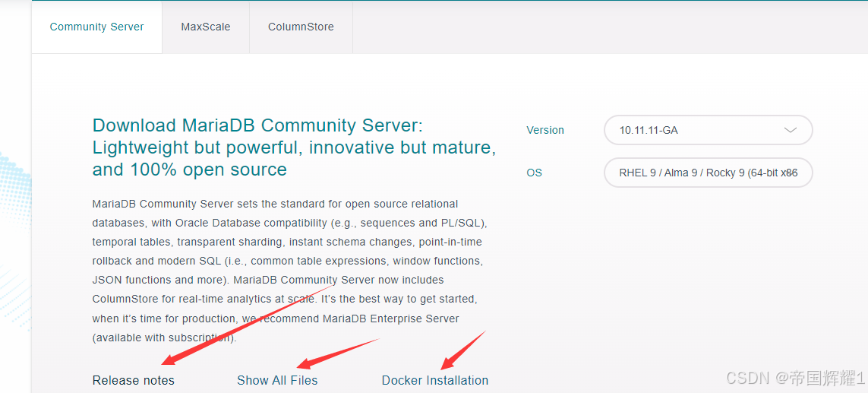Click the Download MariaDB Community Server heading
Image resolution: width=868 pixels, height=393 pixels.
point(294,147)
